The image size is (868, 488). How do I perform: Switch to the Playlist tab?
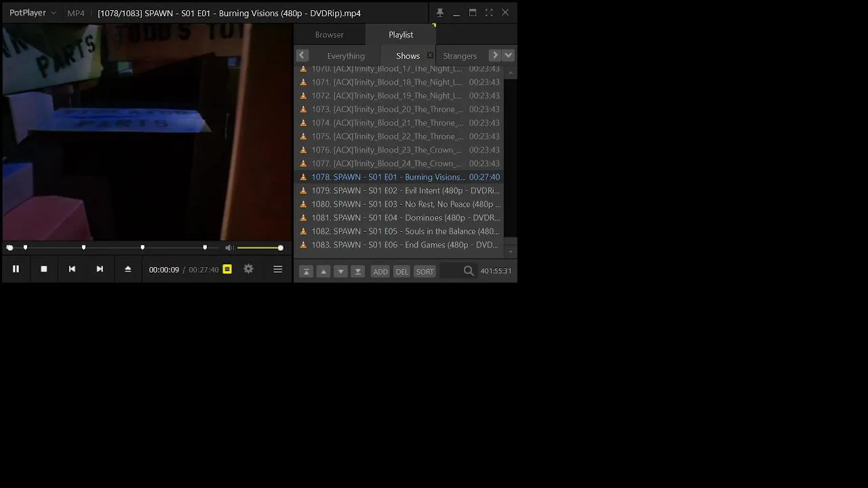coord(401,35)
